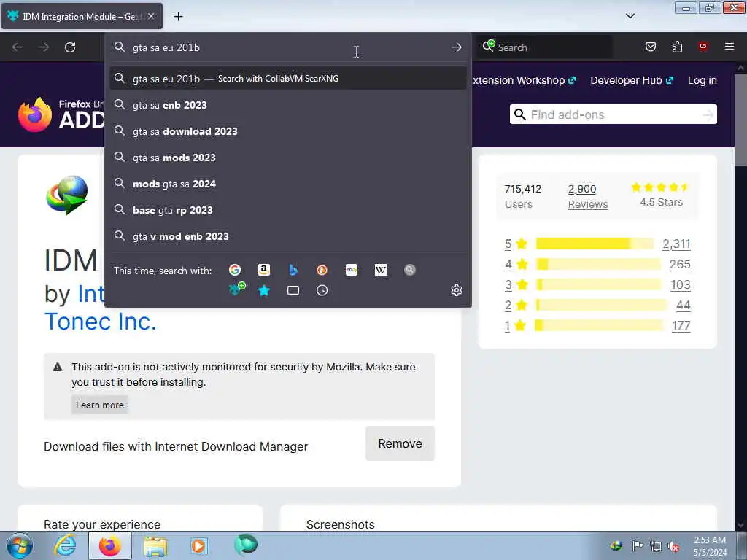This screenshot has height=560, width=747.
Task: Search this time with Wikipedia
Action: (x=381, y=270)
